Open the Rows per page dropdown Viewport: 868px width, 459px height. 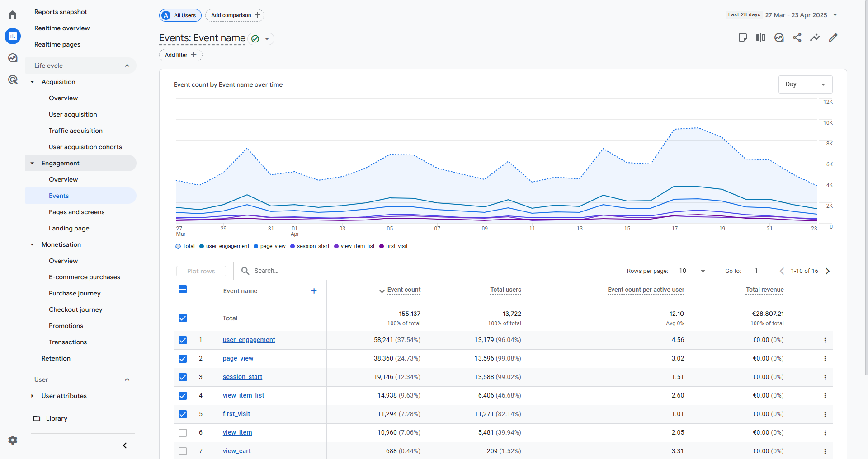[x=692, y=271]
